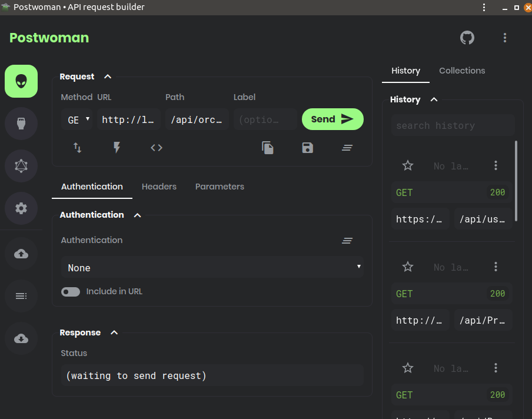The image size is (532, 419).
Task: Open the app header three-dot menu
Action: tap(505, 38)
